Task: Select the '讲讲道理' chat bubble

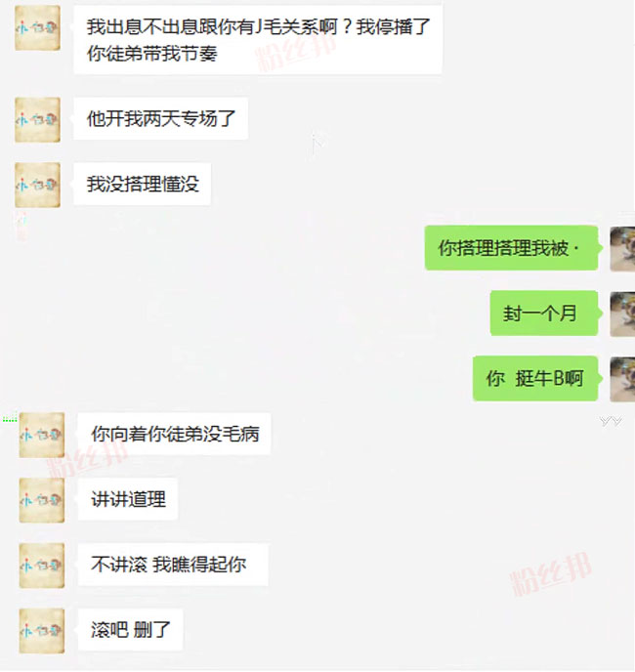Action: coord(128,499)
